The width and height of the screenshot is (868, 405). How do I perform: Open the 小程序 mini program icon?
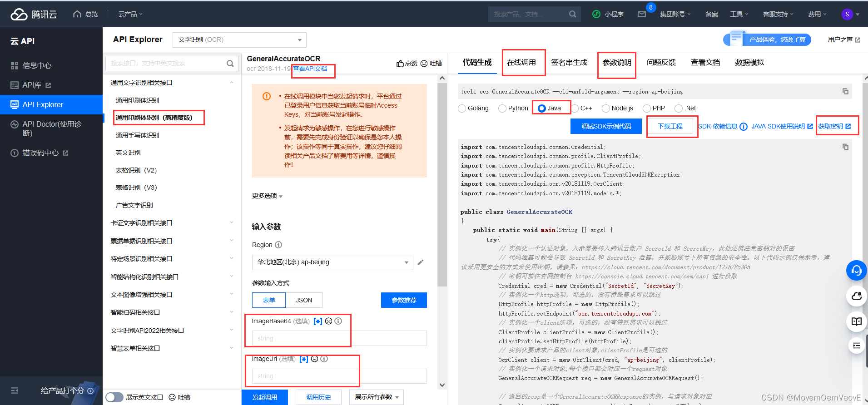tap(596, 14)
